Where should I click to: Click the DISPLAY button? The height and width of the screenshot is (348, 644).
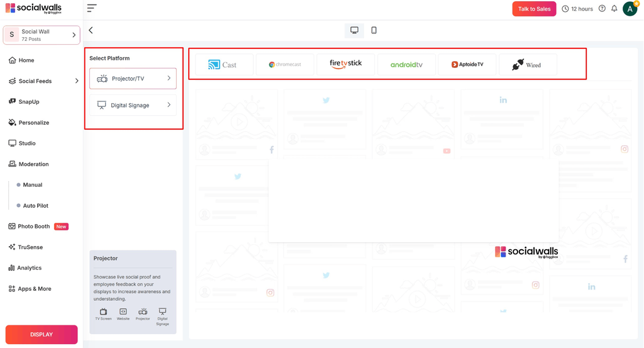[x=42, y=334]
